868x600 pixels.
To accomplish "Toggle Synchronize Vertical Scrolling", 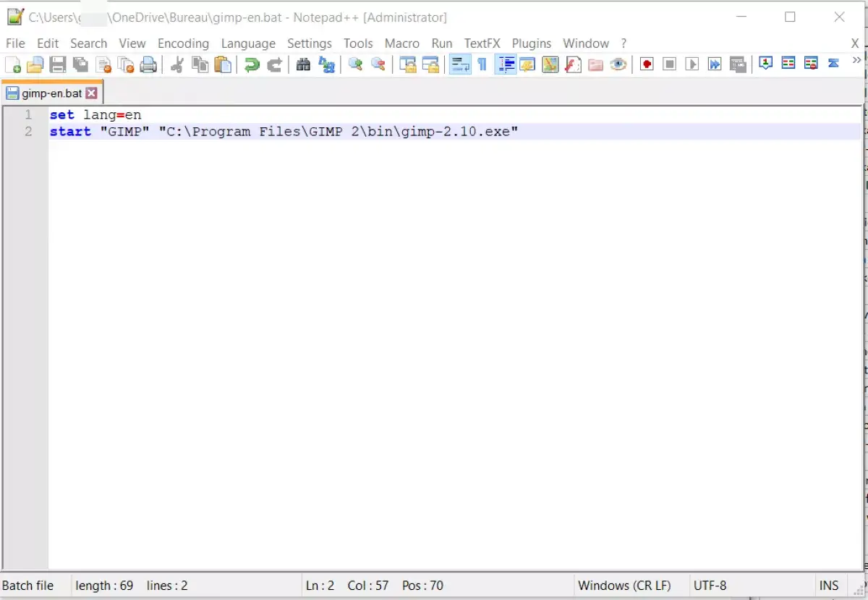I will 408,65.
